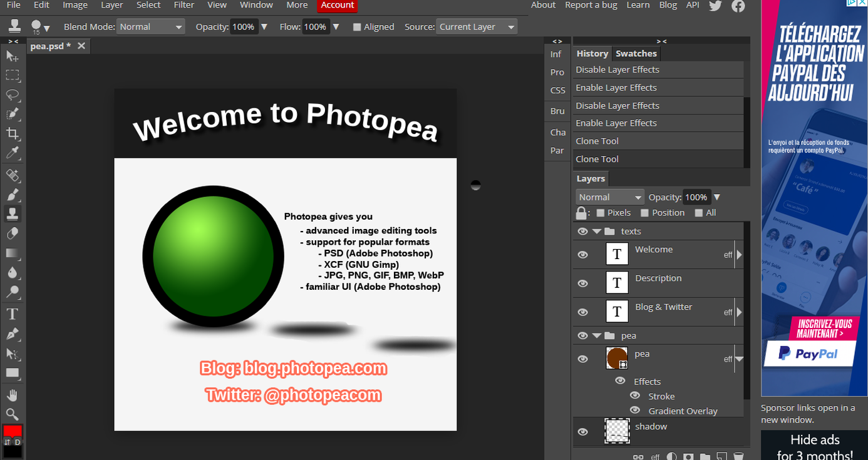
Task: Select the Lasso tool
Action: (x=12, y=95)
